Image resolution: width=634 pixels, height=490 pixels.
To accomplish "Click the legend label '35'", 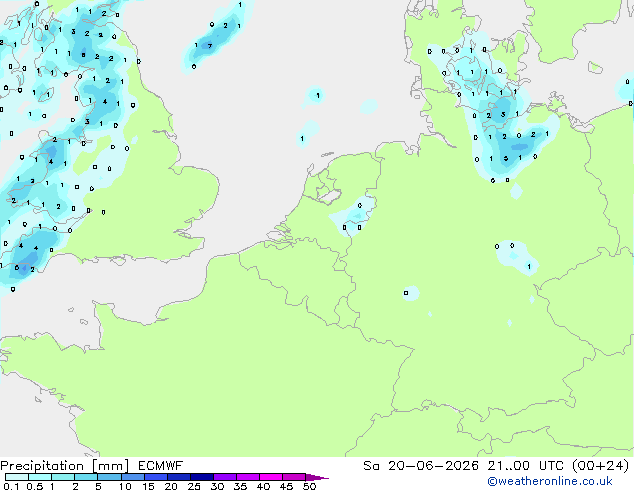I will pos(240,486).
